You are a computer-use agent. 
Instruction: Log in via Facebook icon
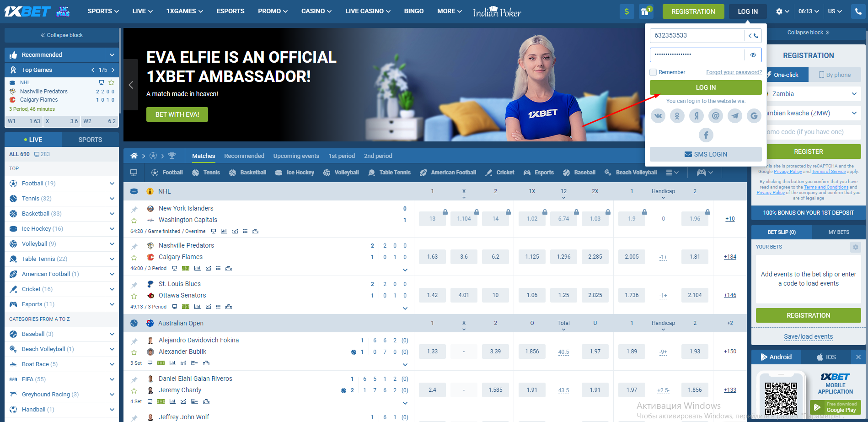coord(706,135)
